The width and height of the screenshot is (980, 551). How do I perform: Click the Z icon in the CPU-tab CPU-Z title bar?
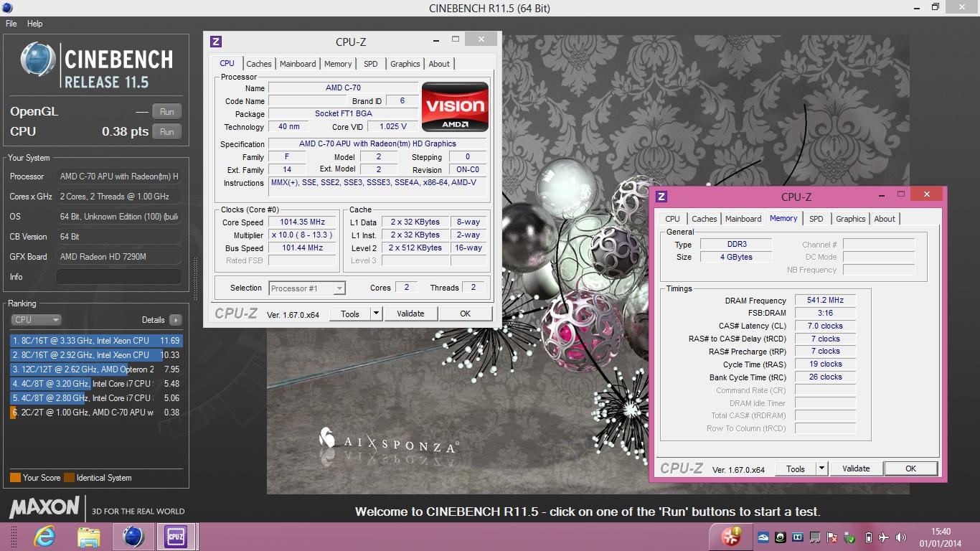[216, 42]
